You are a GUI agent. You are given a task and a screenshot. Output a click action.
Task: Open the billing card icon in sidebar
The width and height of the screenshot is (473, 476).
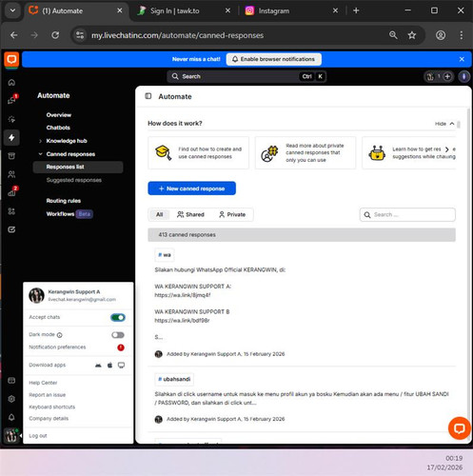coord(11,381)
